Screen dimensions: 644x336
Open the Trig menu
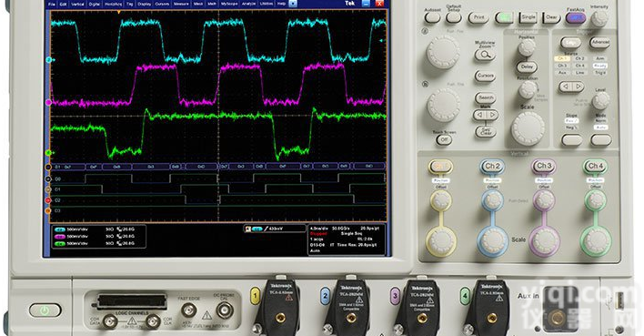(129, 5)
